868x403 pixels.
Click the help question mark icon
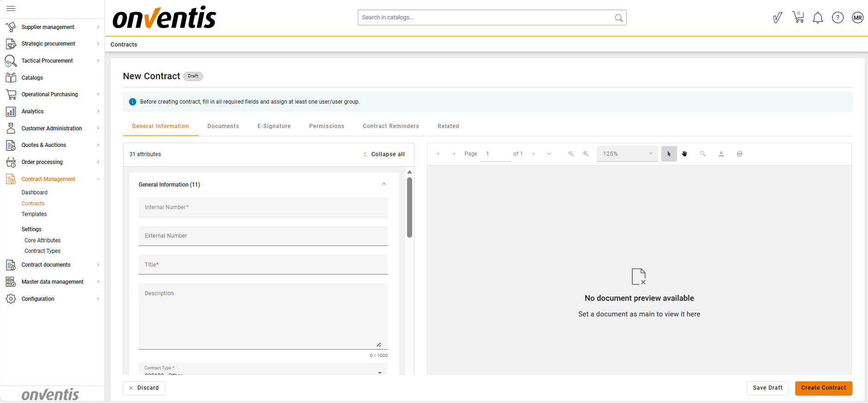(837, 18)
